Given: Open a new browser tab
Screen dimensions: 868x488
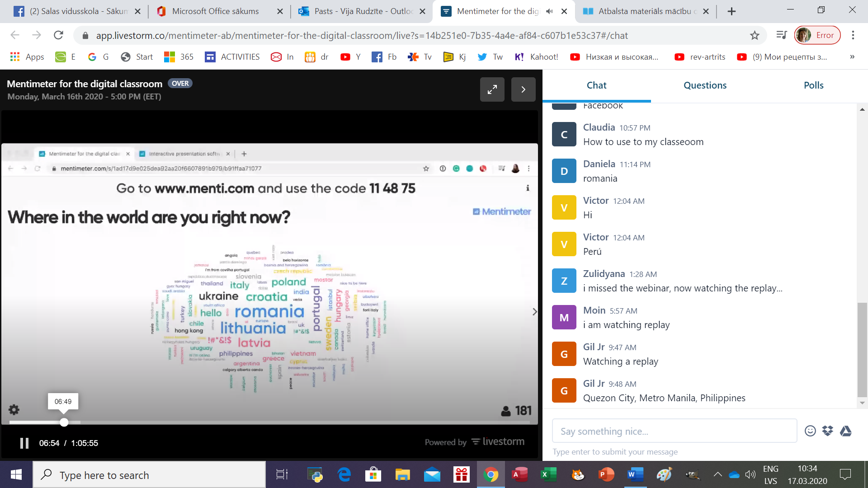Looking at the screenshot, I should pos(731,11).
